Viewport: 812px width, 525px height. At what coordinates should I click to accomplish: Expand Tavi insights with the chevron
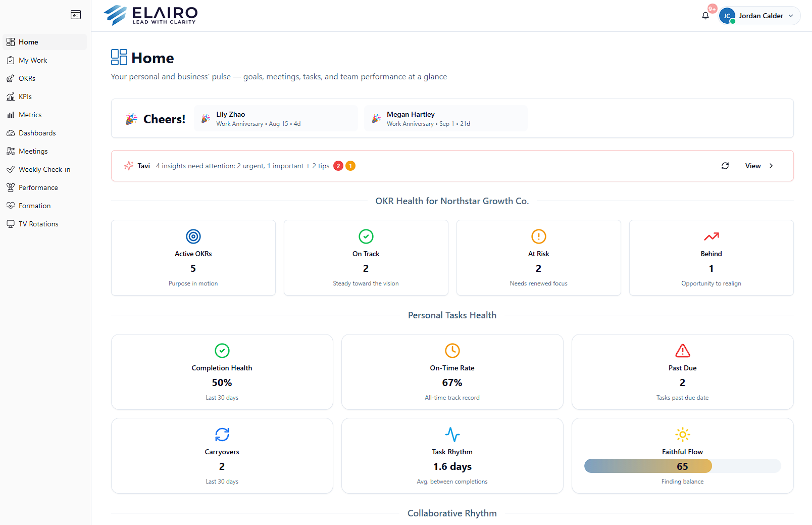[x=771, y=166]
